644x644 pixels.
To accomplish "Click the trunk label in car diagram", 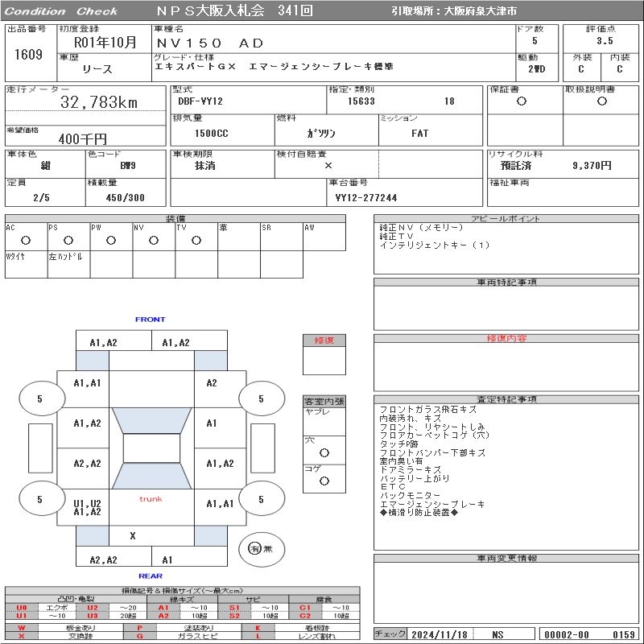I will [151, 499].
